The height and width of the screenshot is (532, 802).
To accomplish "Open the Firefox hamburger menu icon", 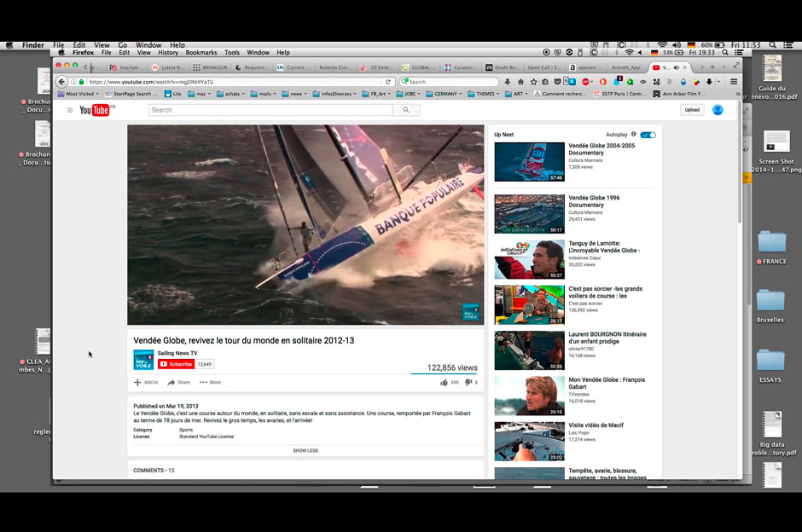I will [x=734, y=82].
